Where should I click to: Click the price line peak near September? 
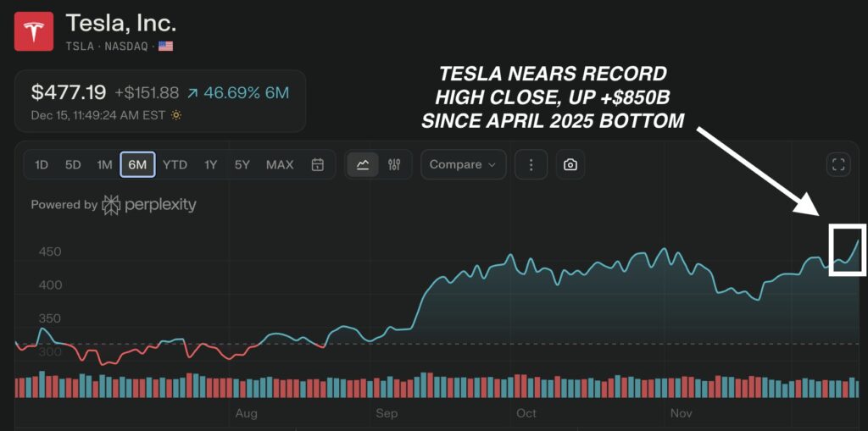pos(509,255)
